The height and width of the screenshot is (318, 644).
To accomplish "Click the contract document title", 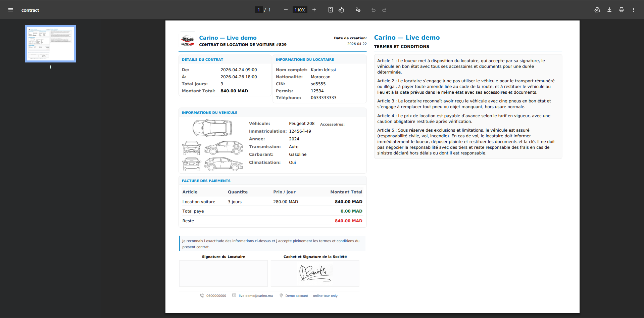I will 30,10.
